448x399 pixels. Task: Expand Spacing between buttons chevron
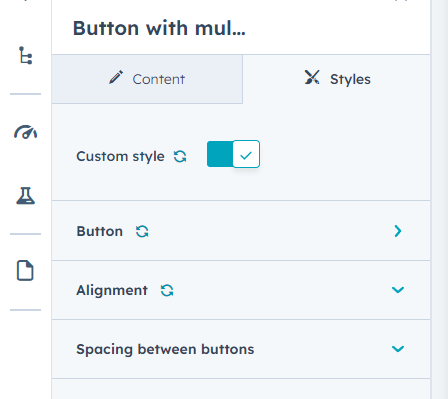[398, 349]
